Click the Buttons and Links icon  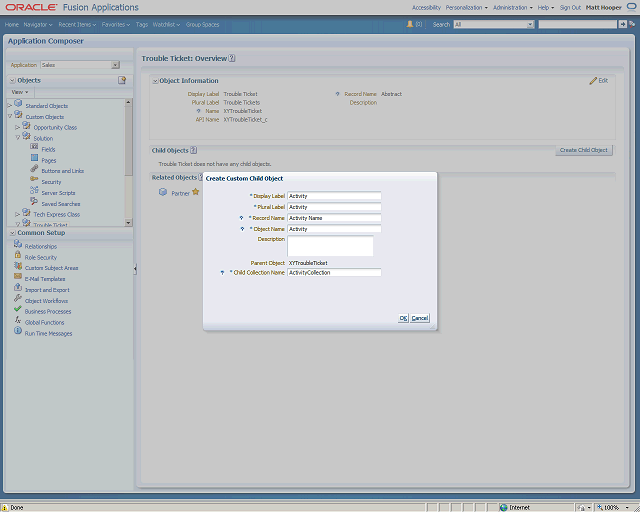tap(34, 169)
